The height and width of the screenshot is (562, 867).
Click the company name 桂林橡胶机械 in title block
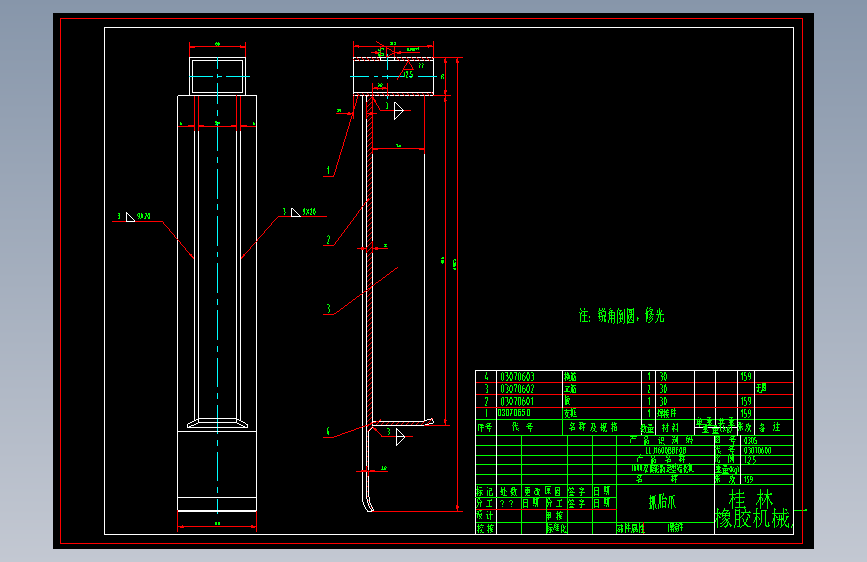[753, 509]
